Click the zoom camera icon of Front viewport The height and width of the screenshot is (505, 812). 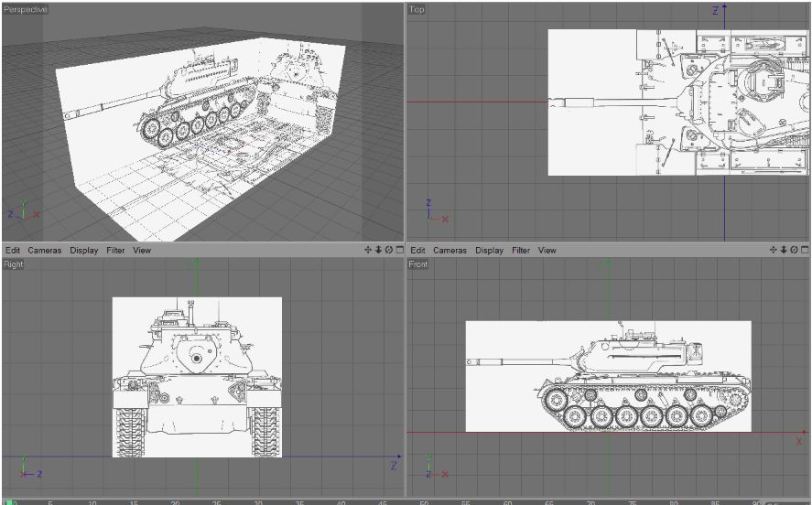[784, 250]
